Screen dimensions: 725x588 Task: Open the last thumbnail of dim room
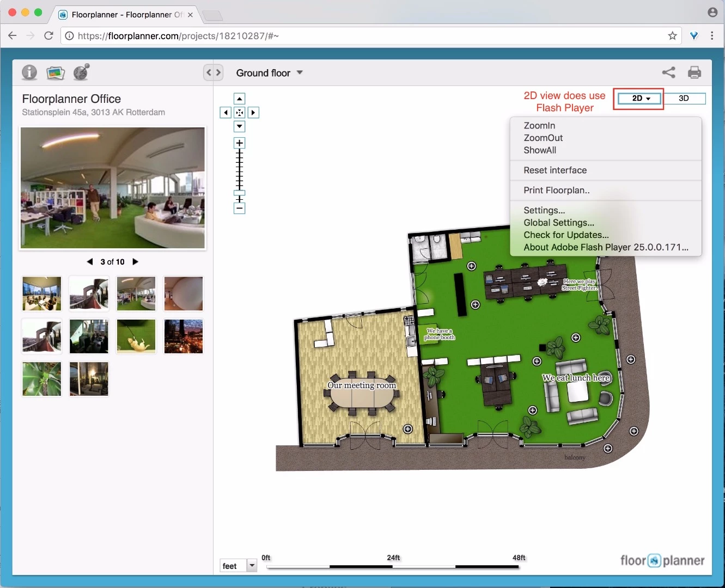point(89,379)
